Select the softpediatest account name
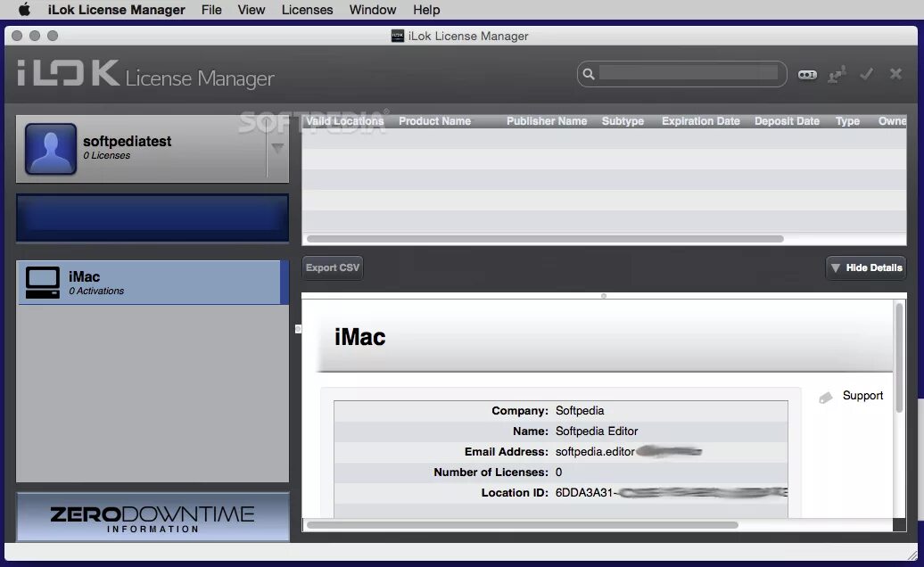The image size is (924, 567). [x=127, y=142]
